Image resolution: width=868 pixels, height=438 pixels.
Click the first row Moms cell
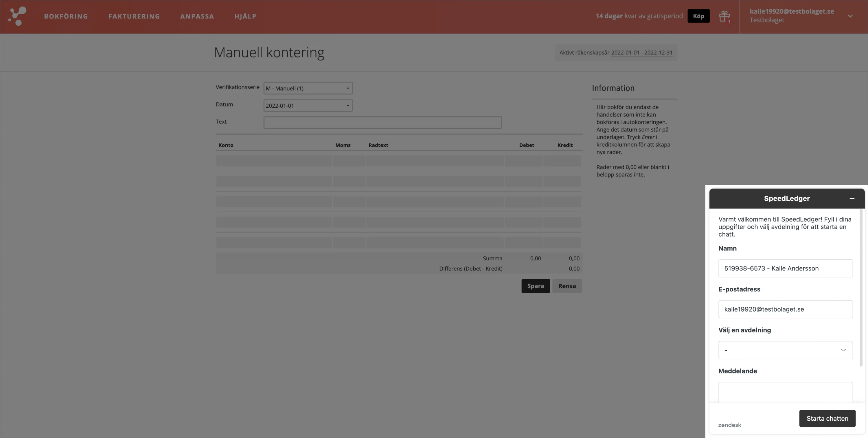pos(349,161)
